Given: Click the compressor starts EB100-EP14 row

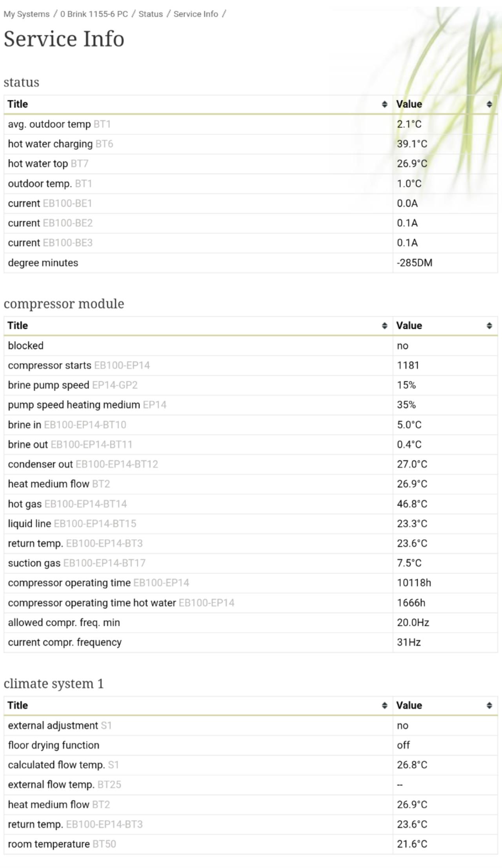Looking at the screenshot, I should 251,365.
